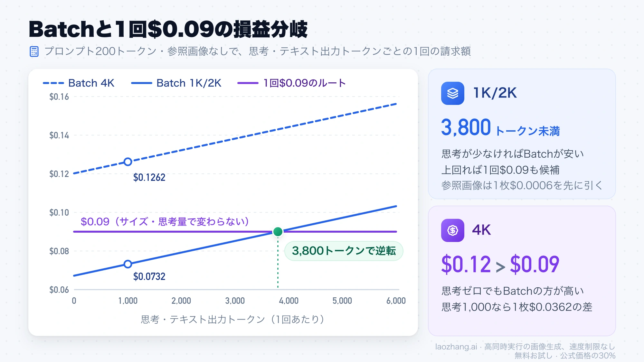The image size is (644, 362).
Task: Click the calculator icon beside the subtitle
Action: point(34,51)
